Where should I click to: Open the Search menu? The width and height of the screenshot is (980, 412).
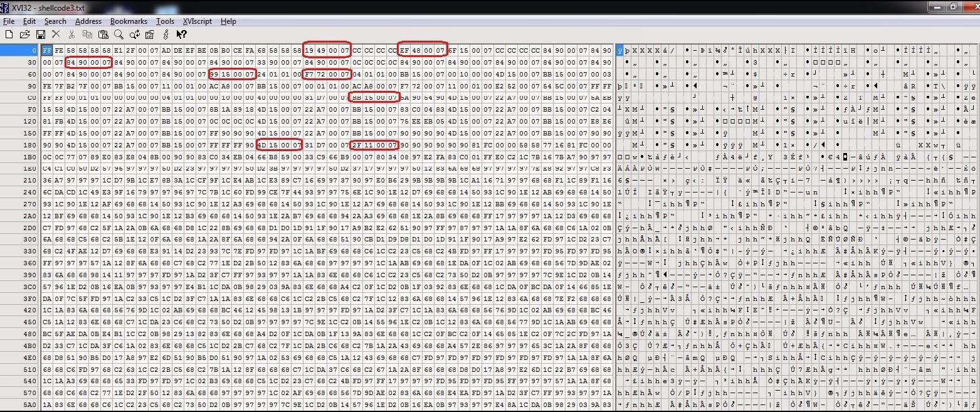pyautogui.click(x=55, y=21)
